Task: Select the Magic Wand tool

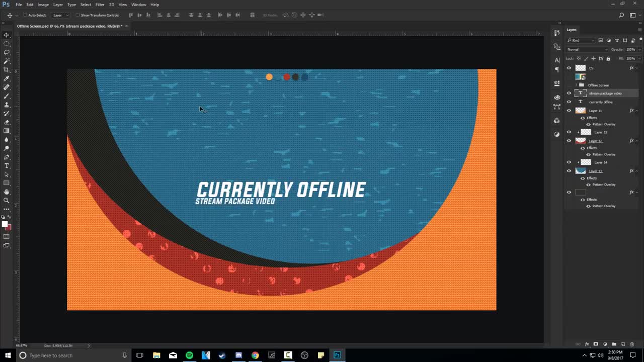Action: point(7,61)
